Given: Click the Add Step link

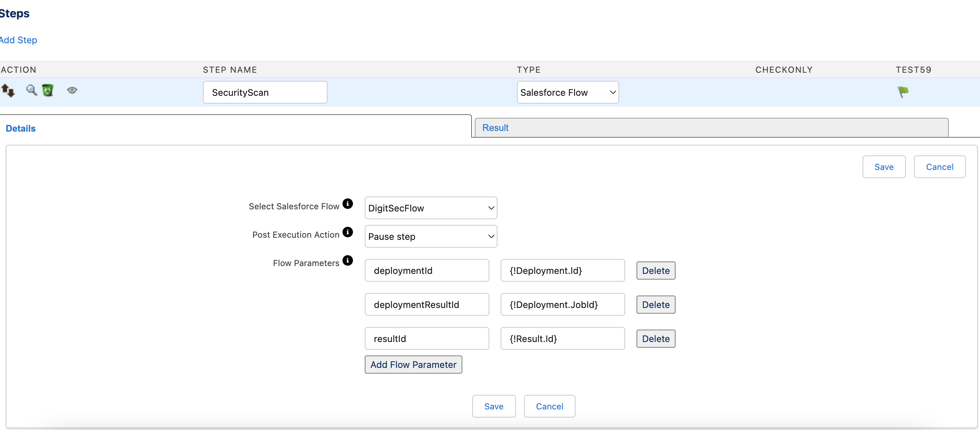Looking at the screenshot, I should point(18,40).
